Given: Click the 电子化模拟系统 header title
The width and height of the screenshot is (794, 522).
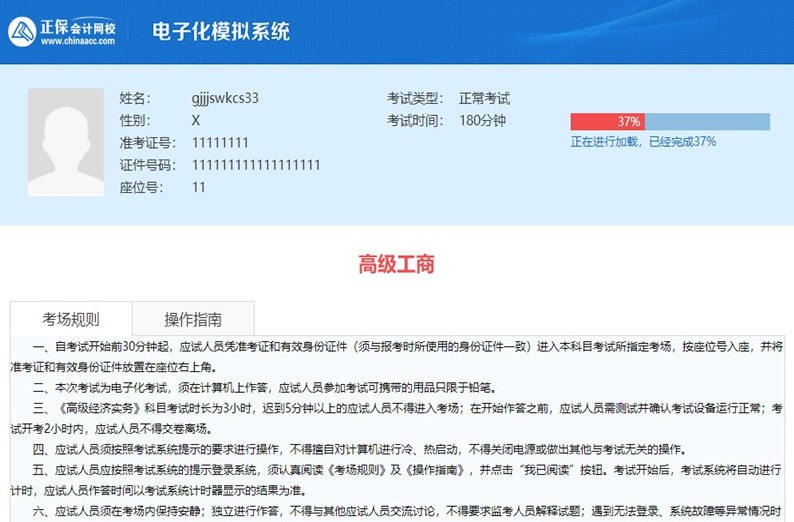Looking at the screenshot, I should (221, 31).
